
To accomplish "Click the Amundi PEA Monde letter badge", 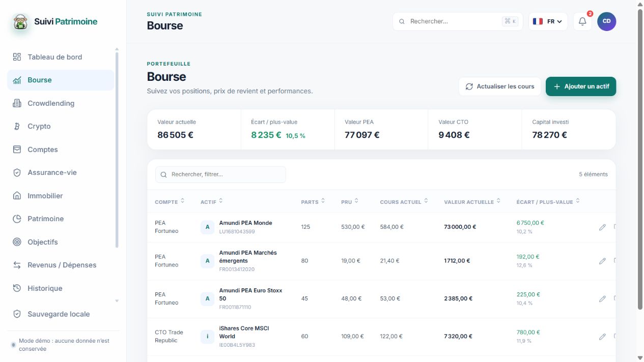I will tap(207, 227).
